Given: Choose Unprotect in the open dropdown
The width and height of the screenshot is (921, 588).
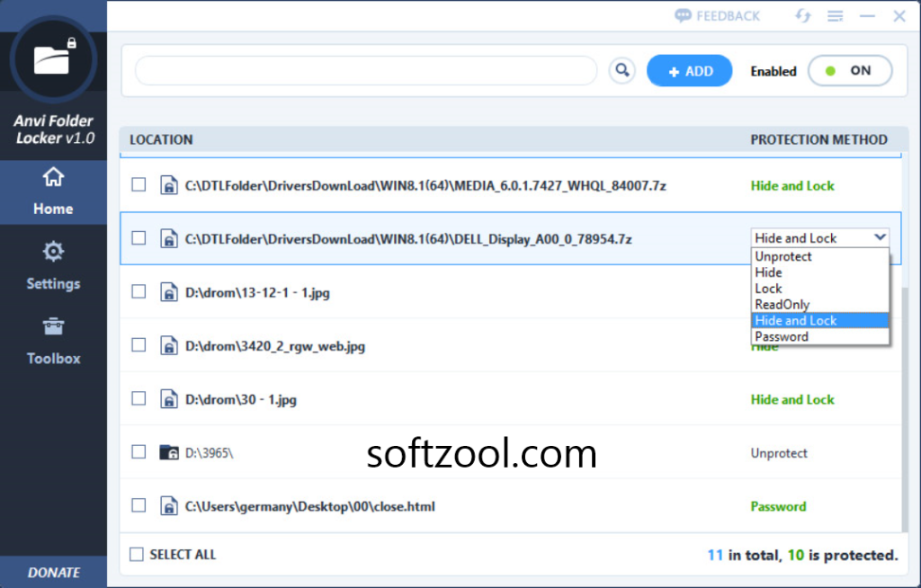Looking at the screenshot, I should [782, 256].
